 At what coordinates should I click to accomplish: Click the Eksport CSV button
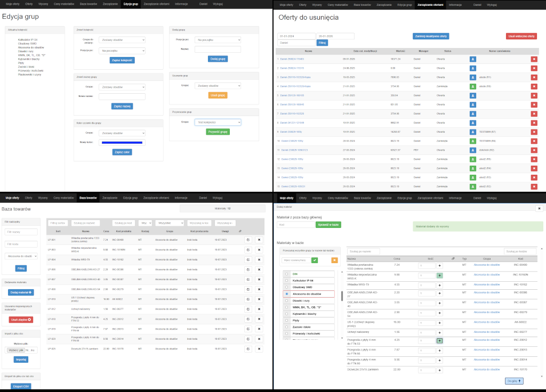click(21, 387)
